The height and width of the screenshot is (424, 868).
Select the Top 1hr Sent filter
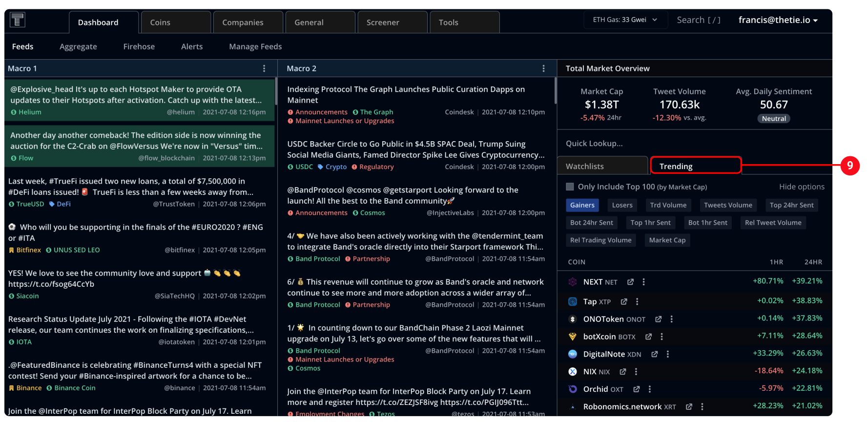(650, 223)
